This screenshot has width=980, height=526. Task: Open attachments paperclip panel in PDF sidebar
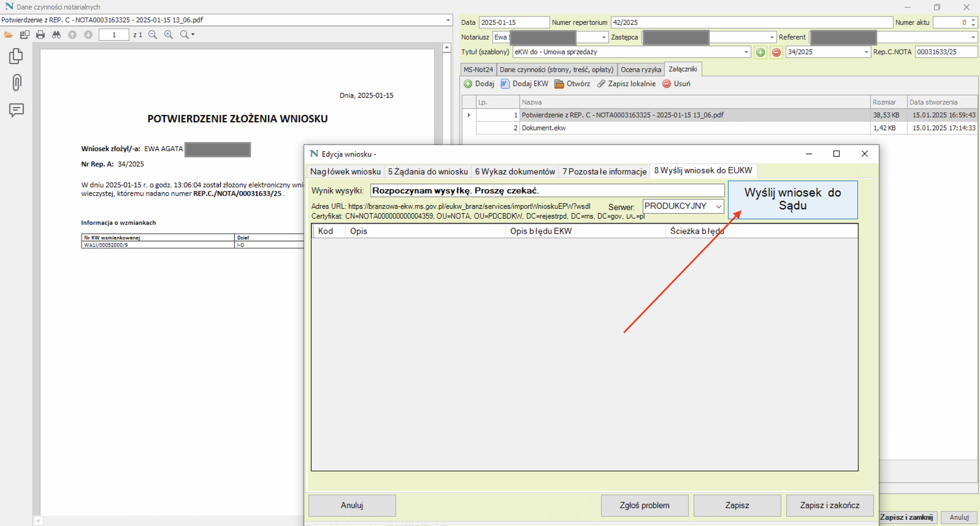pos(17,82)
